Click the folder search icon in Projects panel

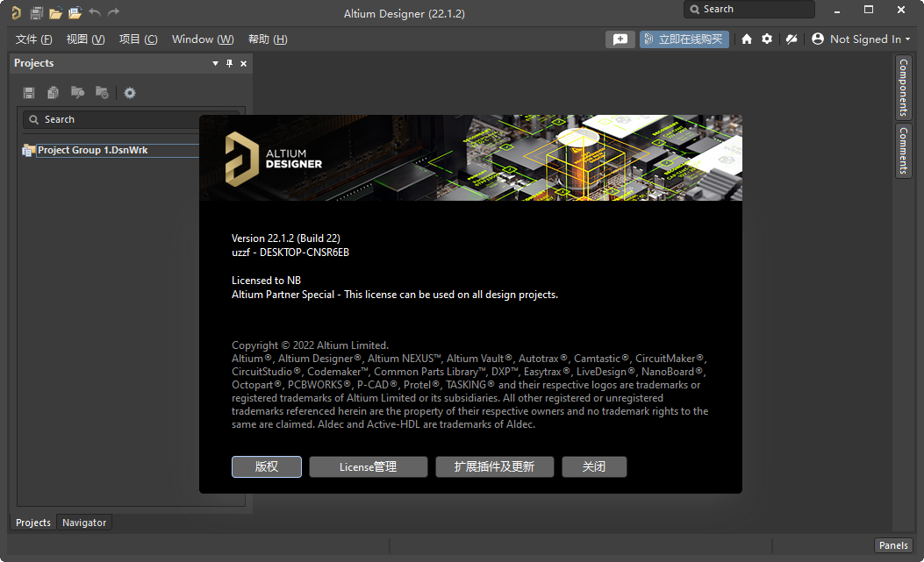point(77,92)
